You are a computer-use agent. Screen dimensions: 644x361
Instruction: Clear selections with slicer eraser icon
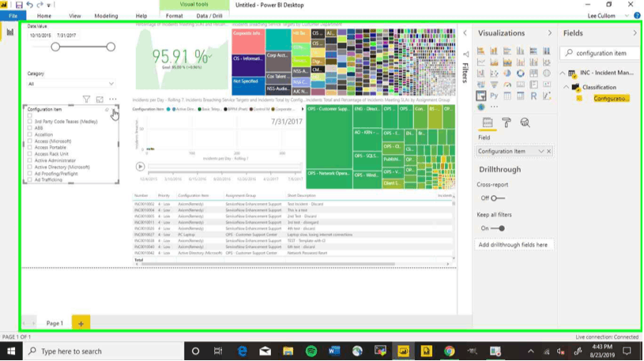pyautogui.click(x=107, y=110)
